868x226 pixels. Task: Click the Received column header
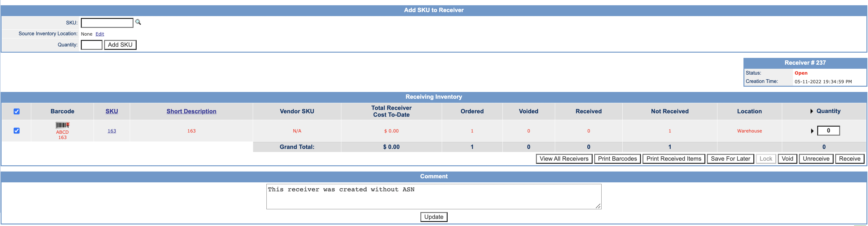pyautogui.click(x=588, y=111)
